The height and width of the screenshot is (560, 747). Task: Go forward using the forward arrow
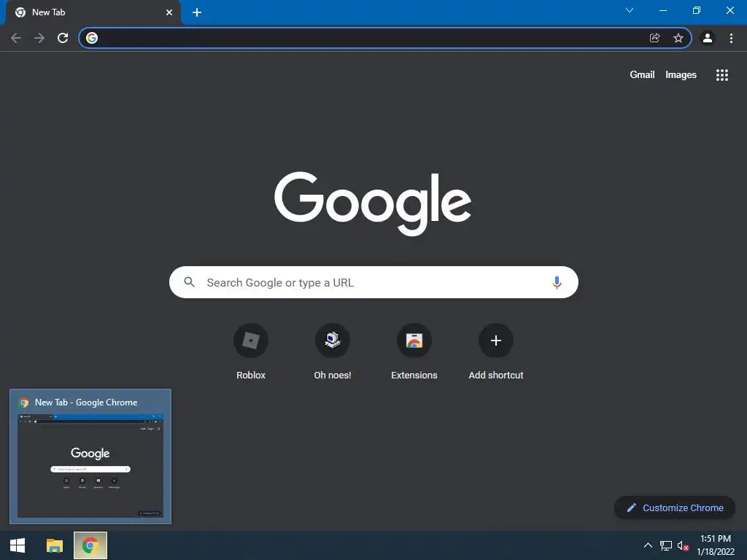[x=39, y=38]
